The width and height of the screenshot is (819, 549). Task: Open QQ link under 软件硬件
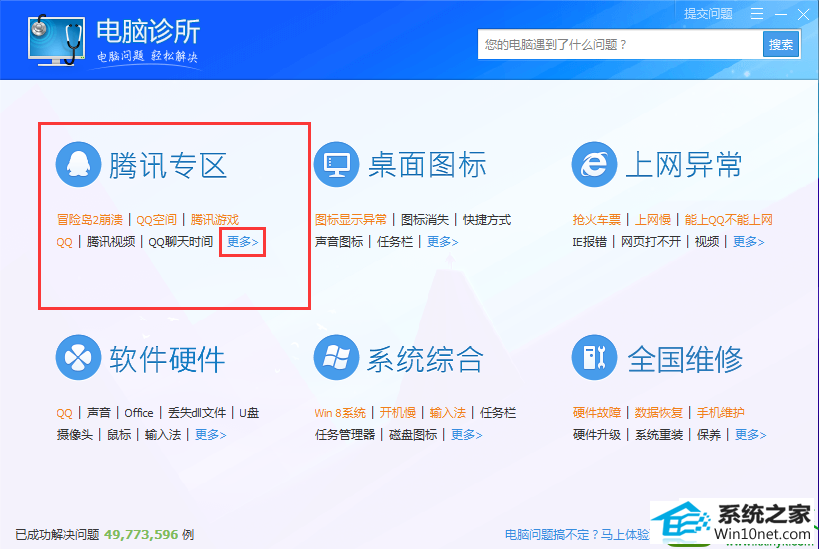pos(64,413)
